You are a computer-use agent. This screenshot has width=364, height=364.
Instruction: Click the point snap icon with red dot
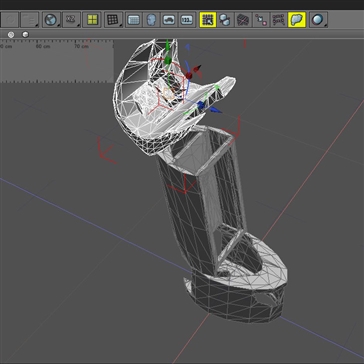coord(261,20)
